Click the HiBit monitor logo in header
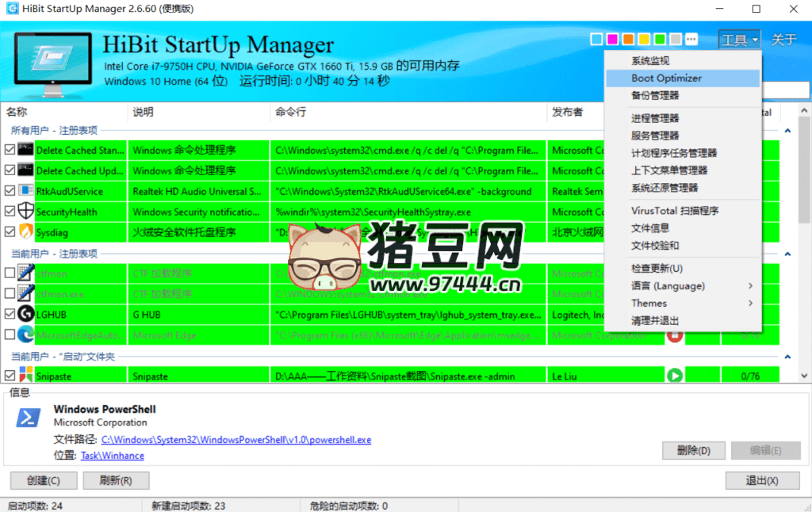The image size is (812, 512). pos(52,63)
